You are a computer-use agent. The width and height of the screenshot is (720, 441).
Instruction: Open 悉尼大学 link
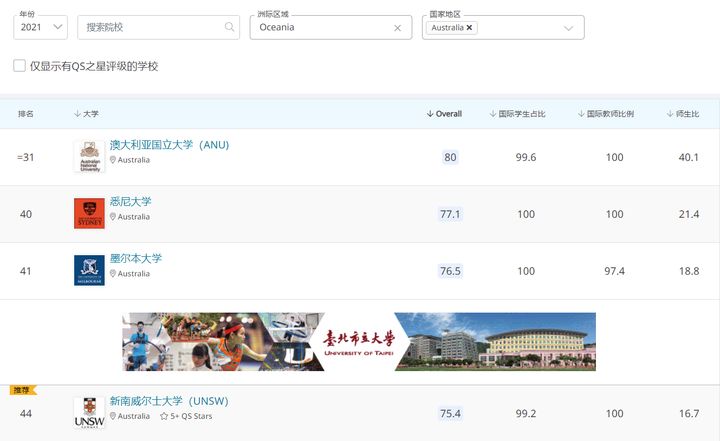130,201
